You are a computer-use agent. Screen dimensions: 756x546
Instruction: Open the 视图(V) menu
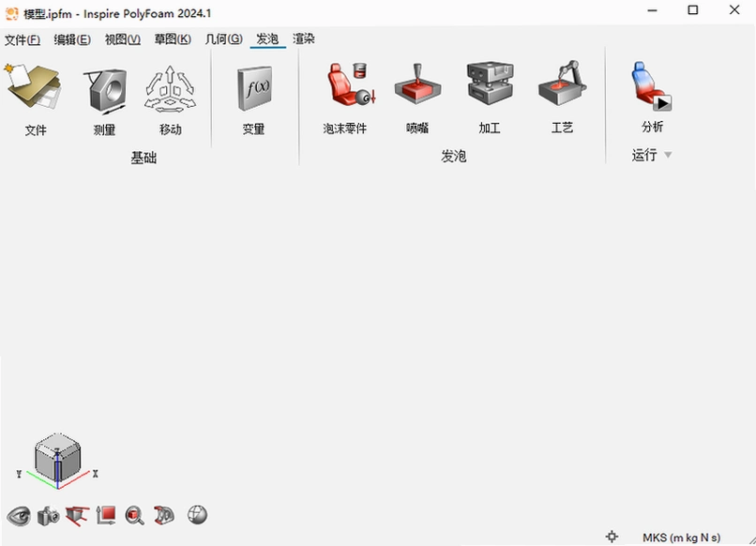click(x=123, y=39)
